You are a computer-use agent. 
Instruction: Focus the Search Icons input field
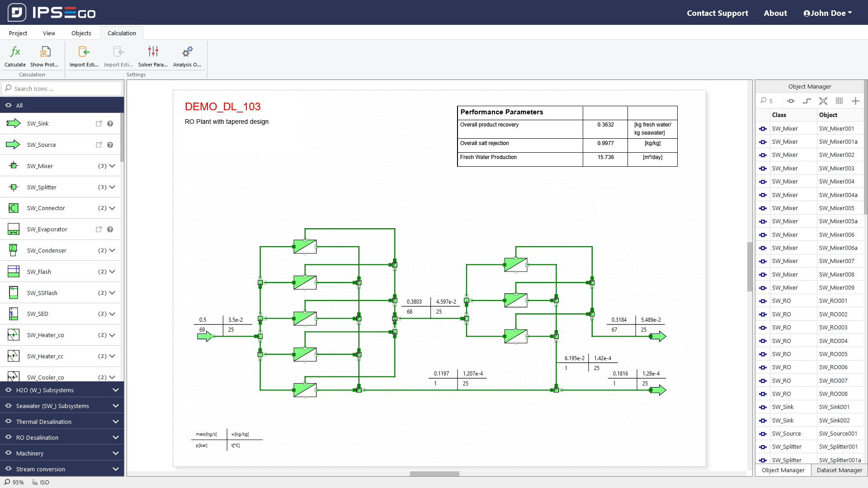(x=63, y=89)
